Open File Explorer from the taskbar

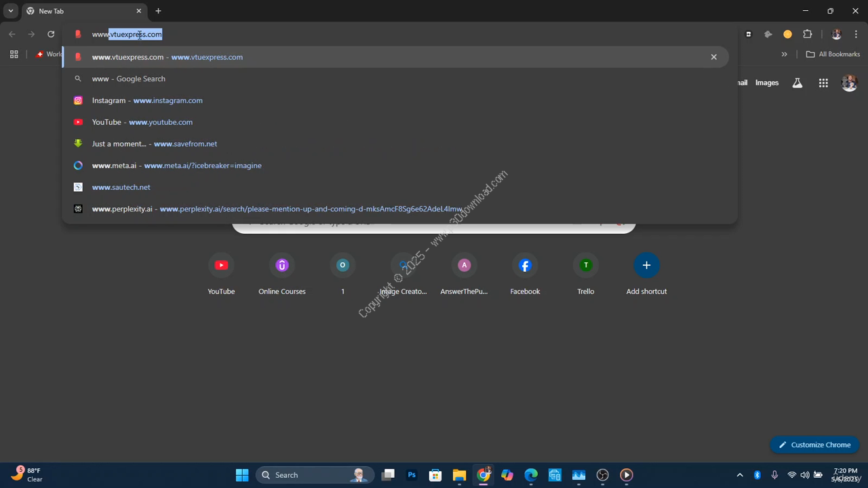(459, 475)
